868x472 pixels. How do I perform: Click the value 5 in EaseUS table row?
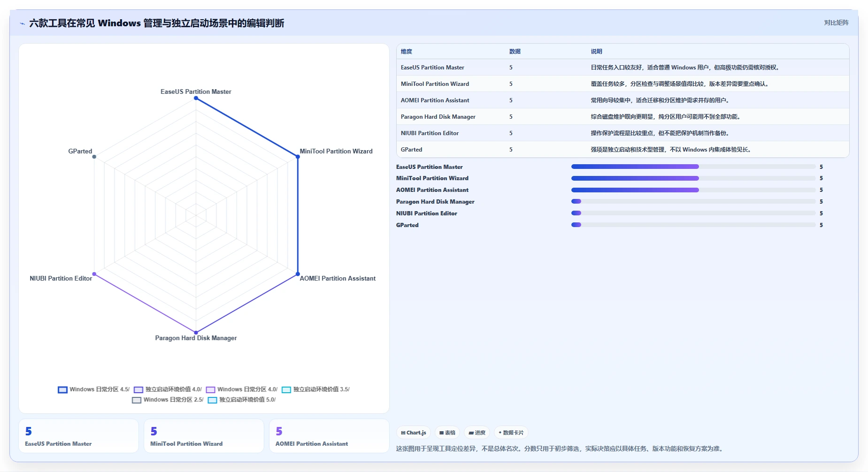pyautogui.click(x=511, y=68)
